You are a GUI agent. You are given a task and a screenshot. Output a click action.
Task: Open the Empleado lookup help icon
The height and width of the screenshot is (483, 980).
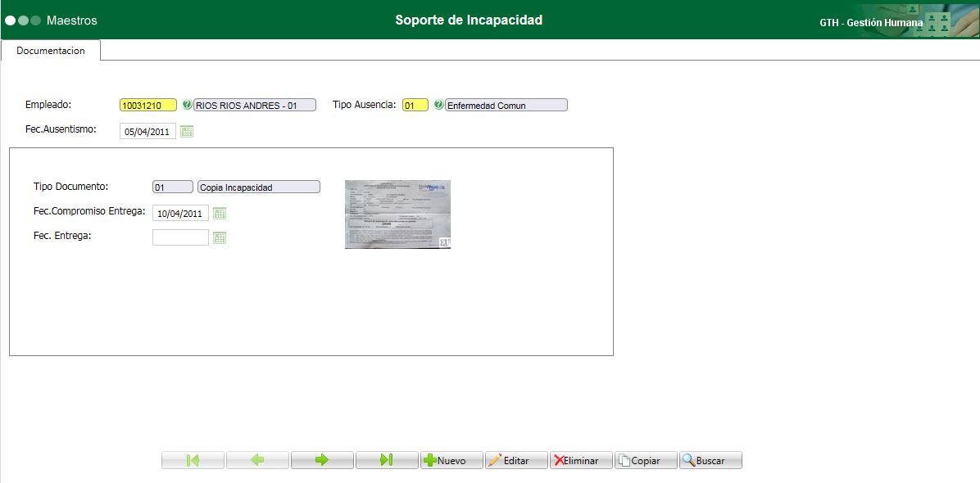(x=187, y=104)
